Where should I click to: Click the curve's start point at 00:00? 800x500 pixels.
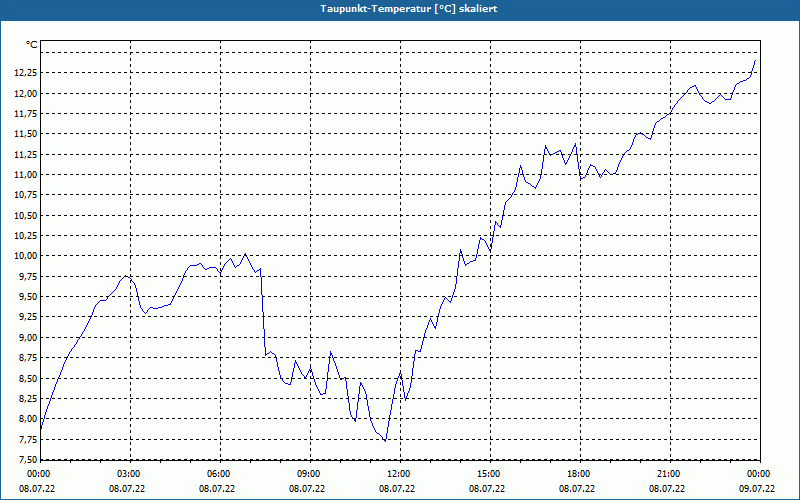pyautogui.click(x=41, y=429)
